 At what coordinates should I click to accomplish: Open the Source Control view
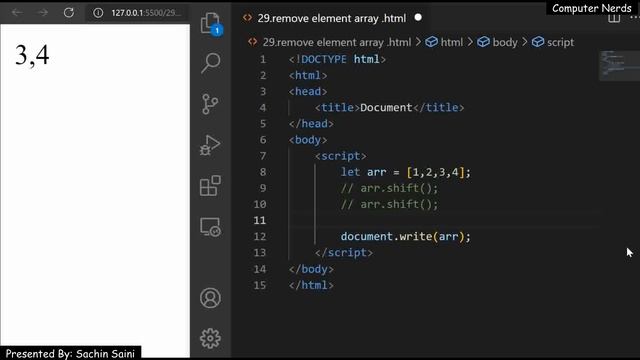tap(210, 104)
